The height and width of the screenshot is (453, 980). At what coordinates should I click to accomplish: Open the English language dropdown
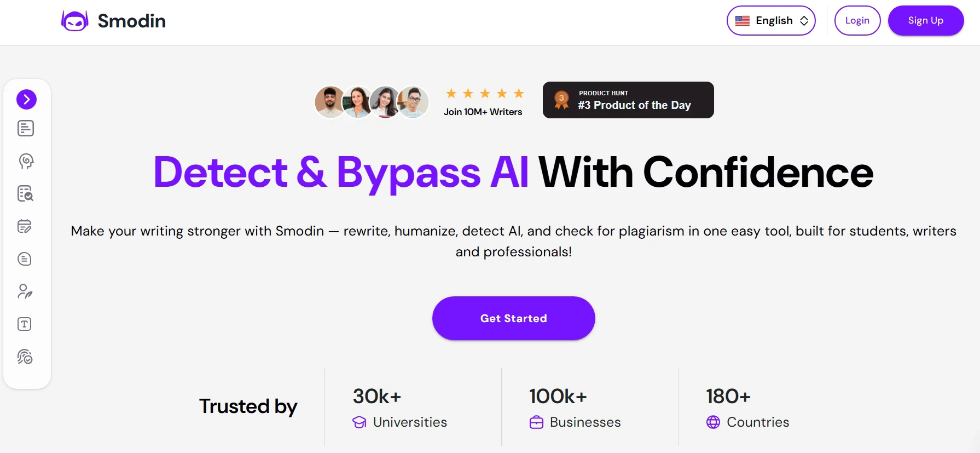[770, 21]
